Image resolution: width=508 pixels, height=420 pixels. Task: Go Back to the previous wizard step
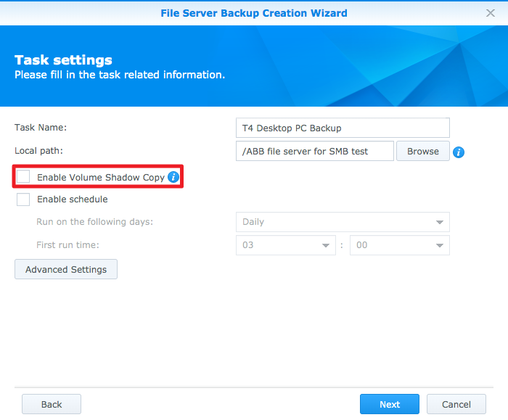52,404
